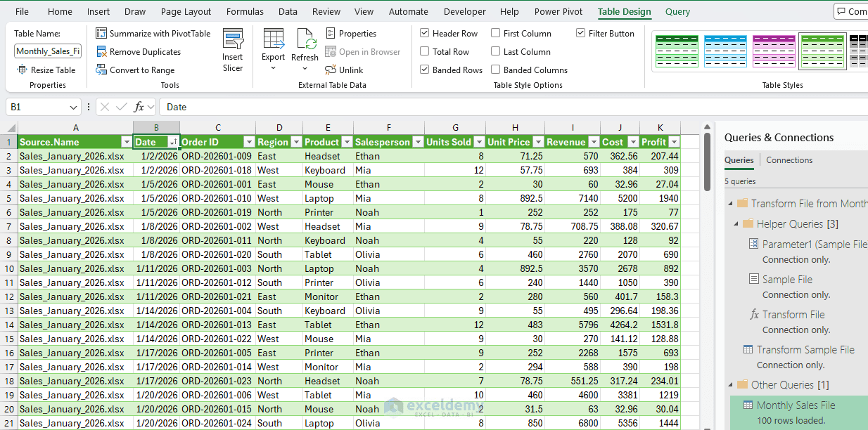Click the Export table icon
Image resolution: width=868 pixels, height=430 pixels.
(x=273, y=39)
